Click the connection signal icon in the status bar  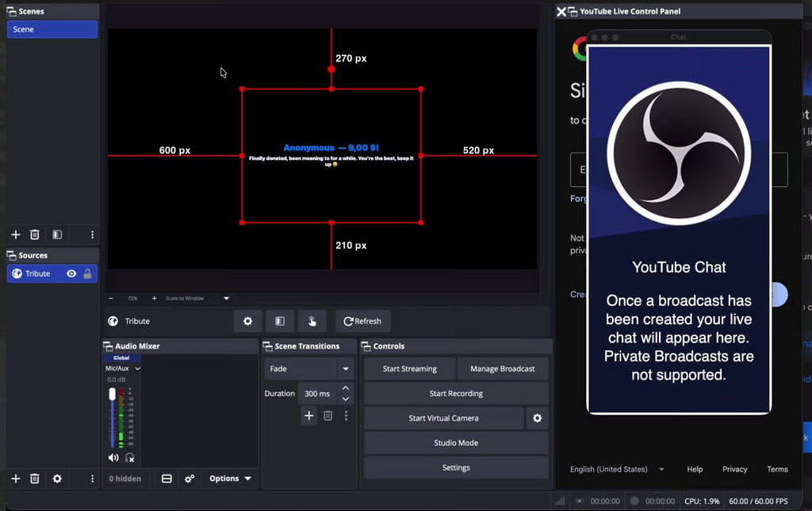click(x=560, y=501)
